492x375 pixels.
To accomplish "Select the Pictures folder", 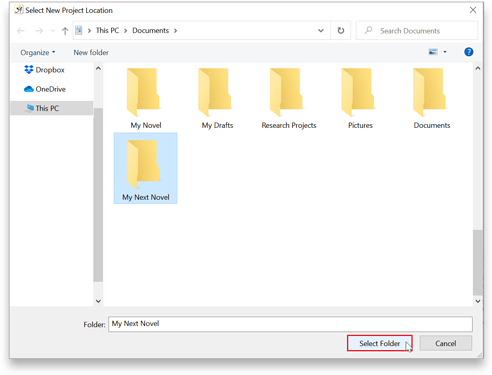I will (x=360, y=98).
